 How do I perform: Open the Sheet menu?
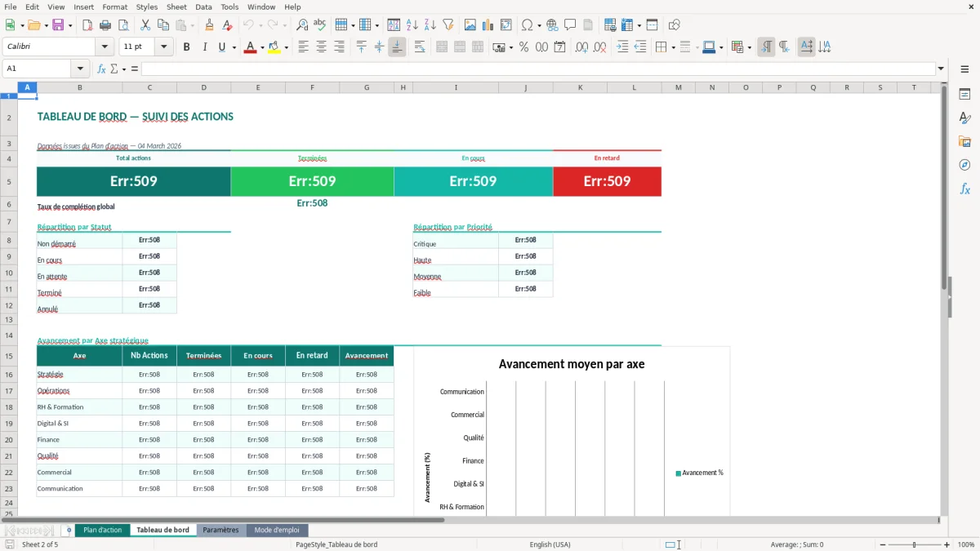click(x=176, y=7)
